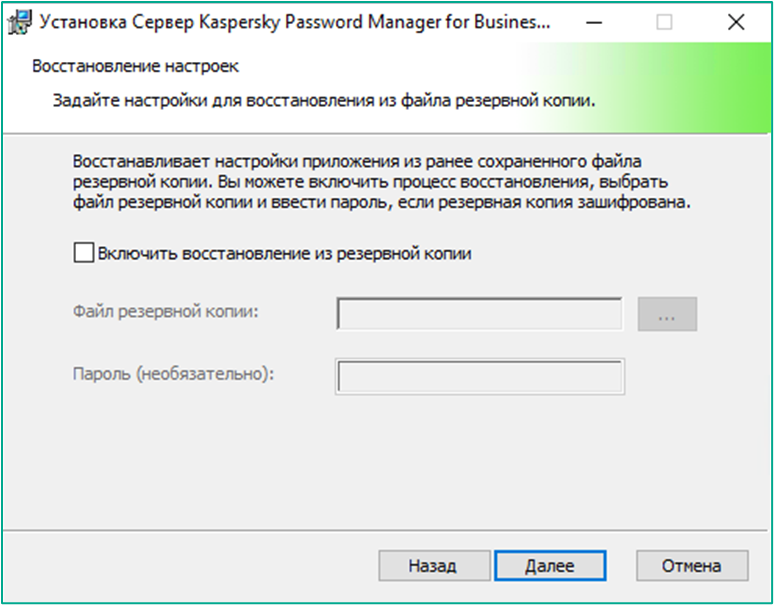
Task: Click the grayed-out maximize window button
Action: click(x=664, y=23)
